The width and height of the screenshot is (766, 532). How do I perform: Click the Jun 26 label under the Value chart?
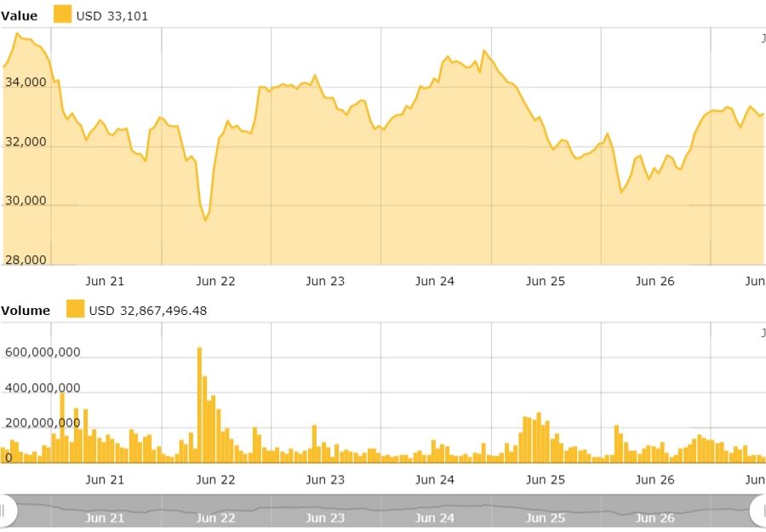(x=655, y=282)
